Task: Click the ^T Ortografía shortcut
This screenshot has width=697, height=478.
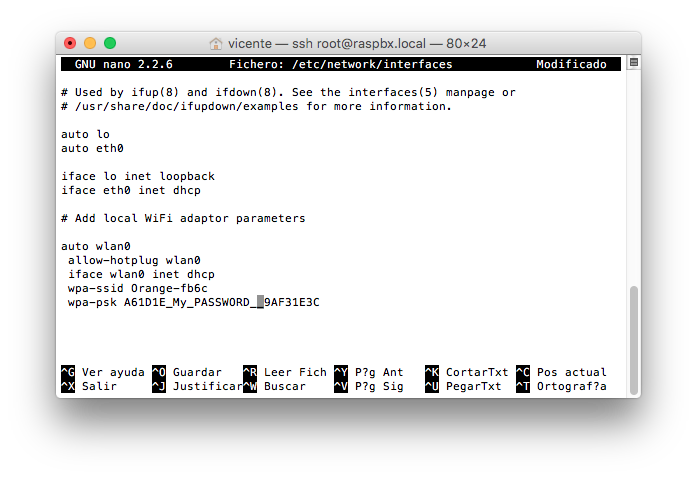Action: 561,386
